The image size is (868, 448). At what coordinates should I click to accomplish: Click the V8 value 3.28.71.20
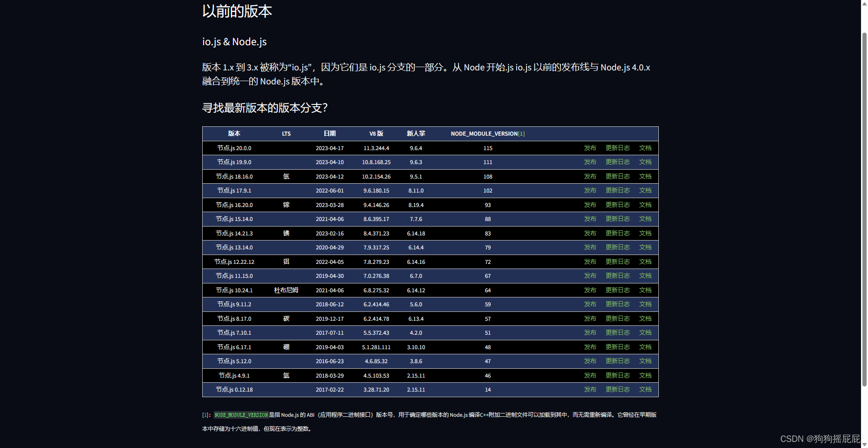(x=376, y=390)
